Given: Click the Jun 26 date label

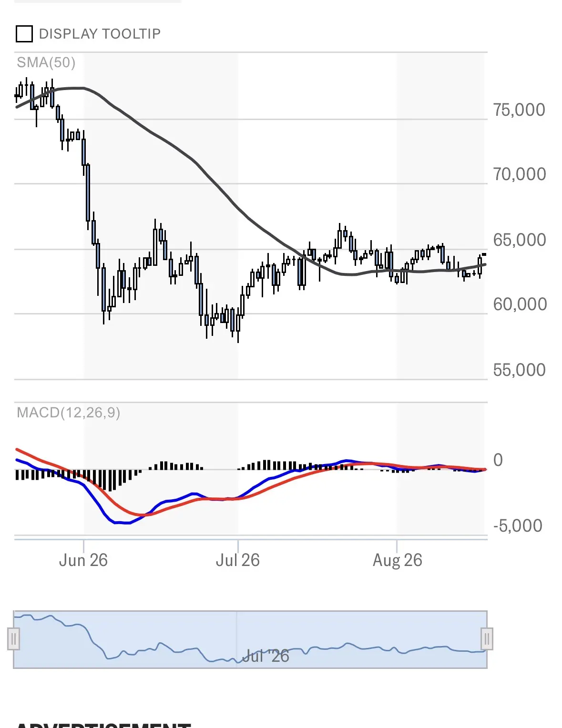Looking at the screenshot, I should click(83, 560).
